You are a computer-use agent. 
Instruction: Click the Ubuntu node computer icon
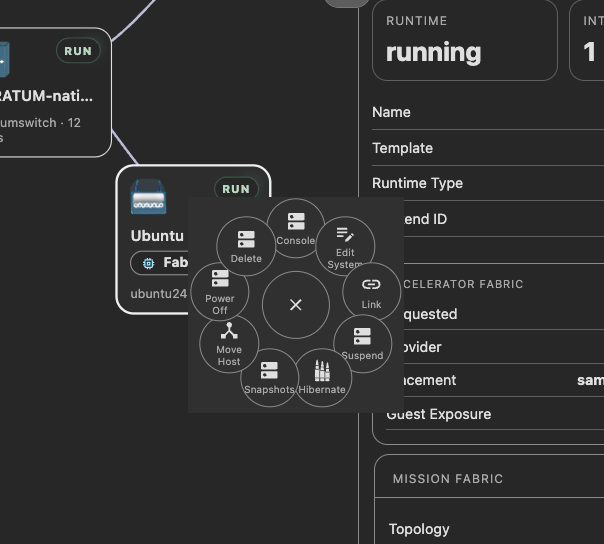point(148,197)
